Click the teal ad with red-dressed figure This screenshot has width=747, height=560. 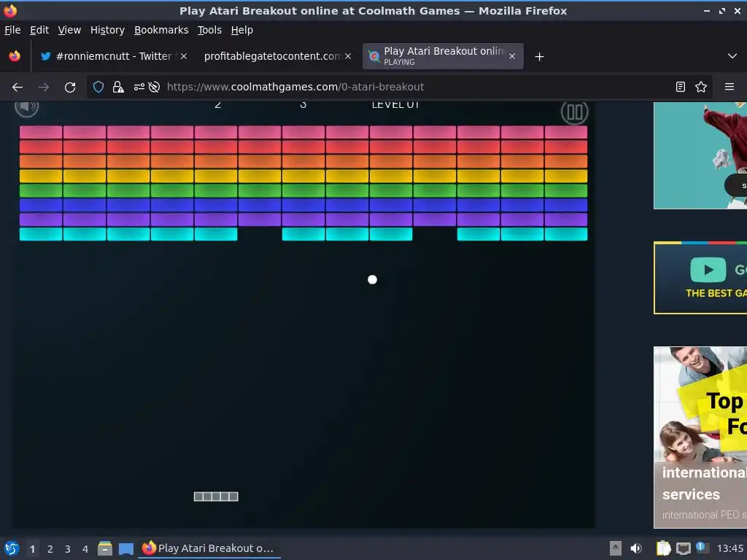[x=700, y=155]
